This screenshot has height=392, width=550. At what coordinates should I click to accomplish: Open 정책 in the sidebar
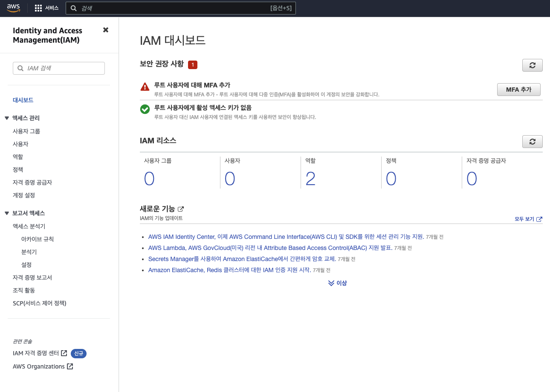[18, 170]
